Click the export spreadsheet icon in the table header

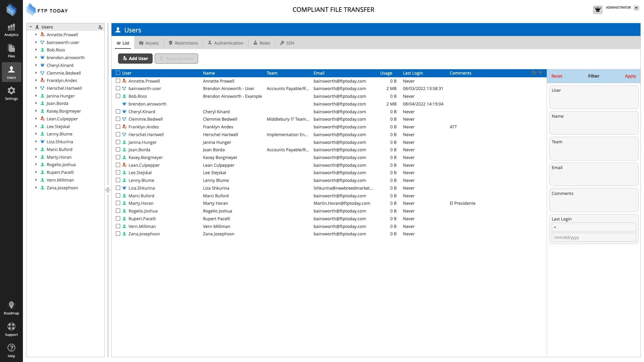(x=534, y=73)
